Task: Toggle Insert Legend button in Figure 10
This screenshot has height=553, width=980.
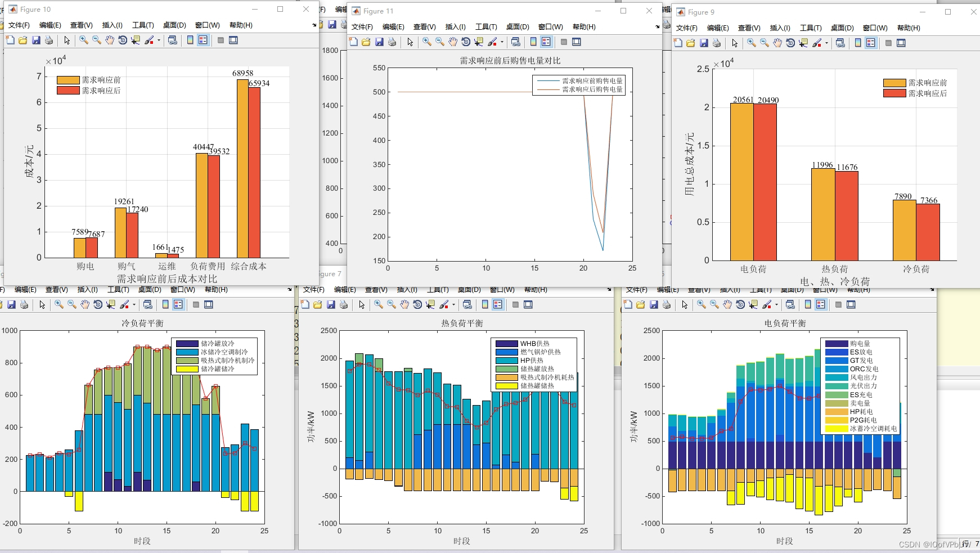Action: pos(203,40)
